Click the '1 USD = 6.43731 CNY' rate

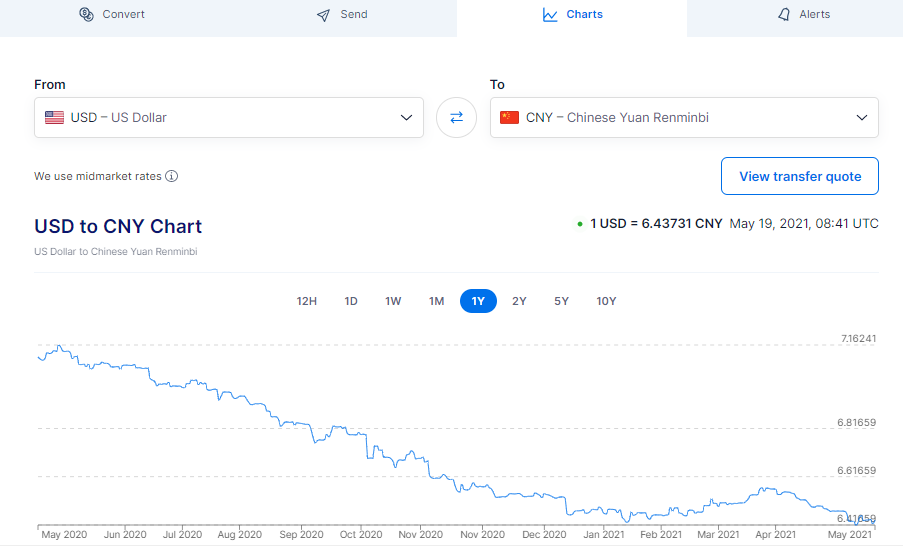656,223
